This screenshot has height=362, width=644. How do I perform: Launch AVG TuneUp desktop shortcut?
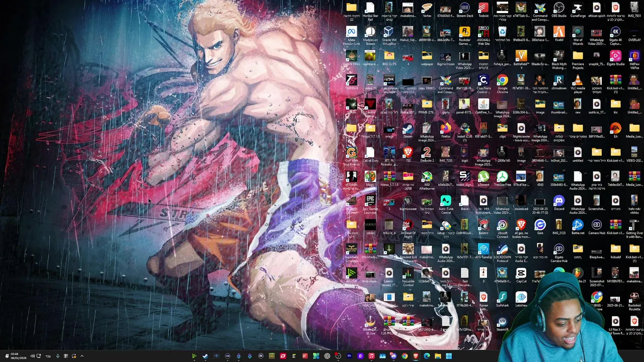[483, 251]
